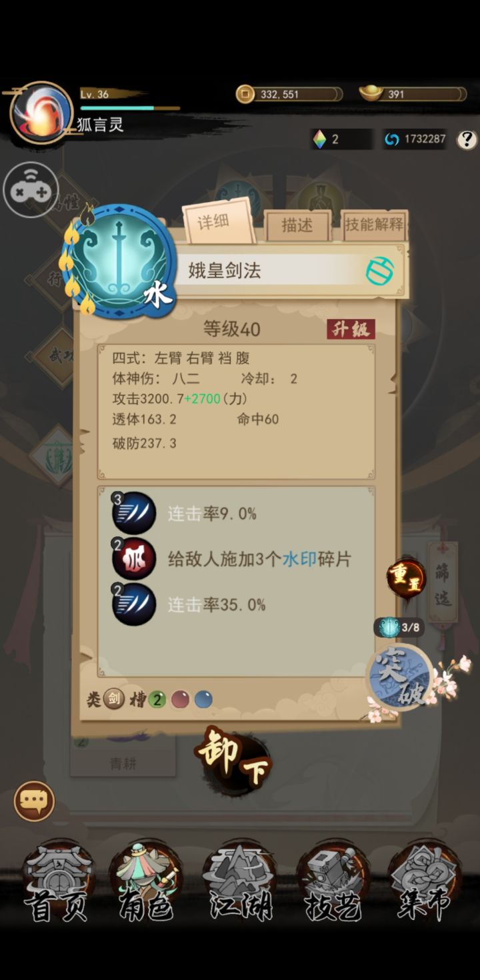Open the chat bubble icon
This screenshot has width=480, height=980.
34,801
